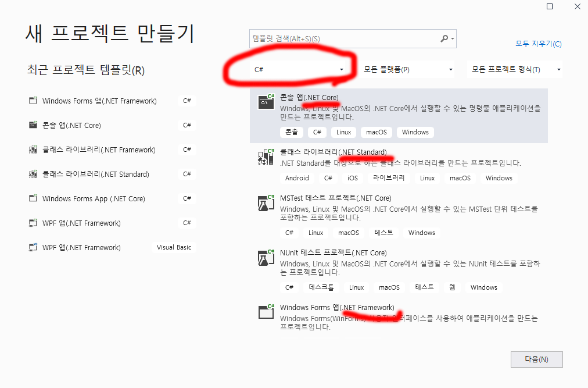Click the 라이브러리 tag
588x388 pixels.
[389, 178]
